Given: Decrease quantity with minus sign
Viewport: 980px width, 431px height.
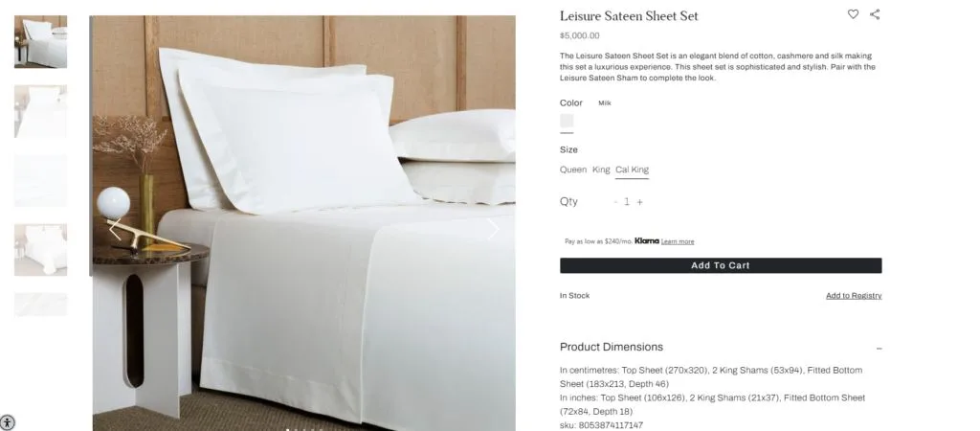Looking at the screenshot, I should 615,201.
